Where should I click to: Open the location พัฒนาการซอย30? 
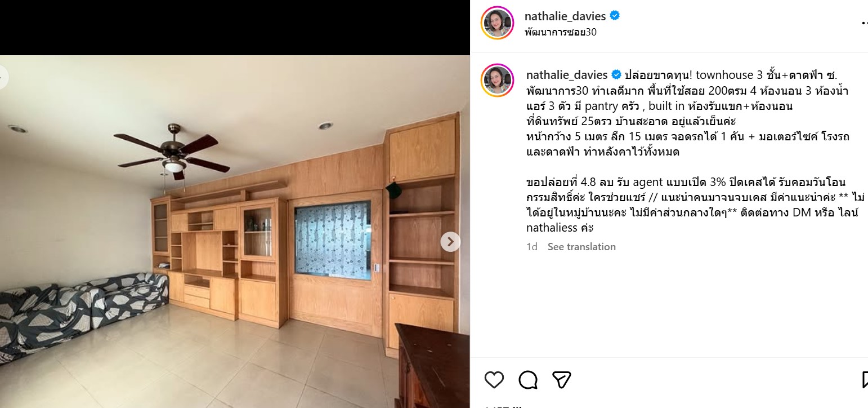pyautogui.click(x=560, y=32)
